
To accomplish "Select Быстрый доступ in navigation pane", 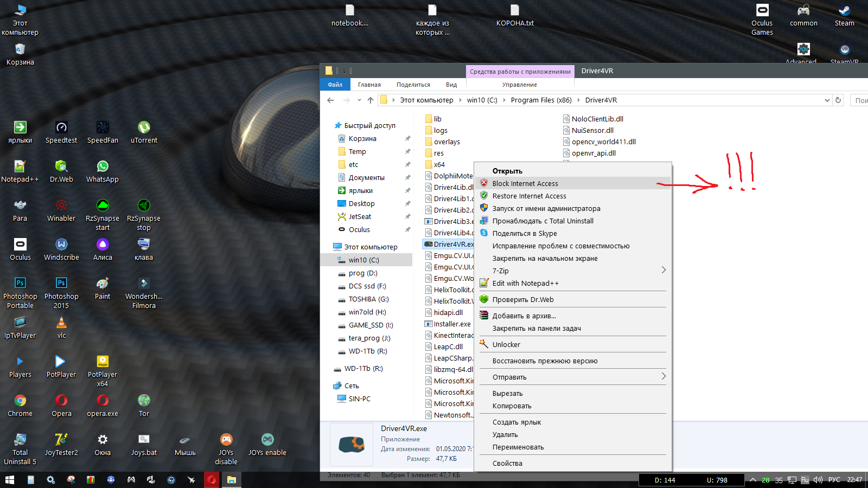I will click(x=369, y=125).
